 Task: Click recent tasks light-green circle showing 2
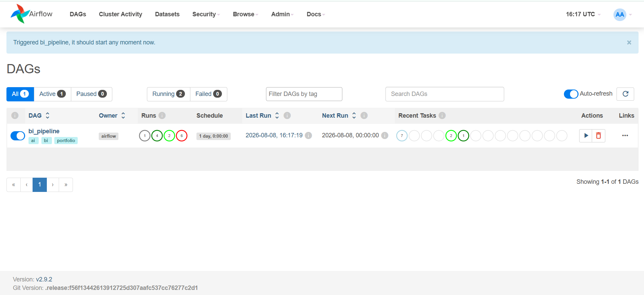point(451,136)
